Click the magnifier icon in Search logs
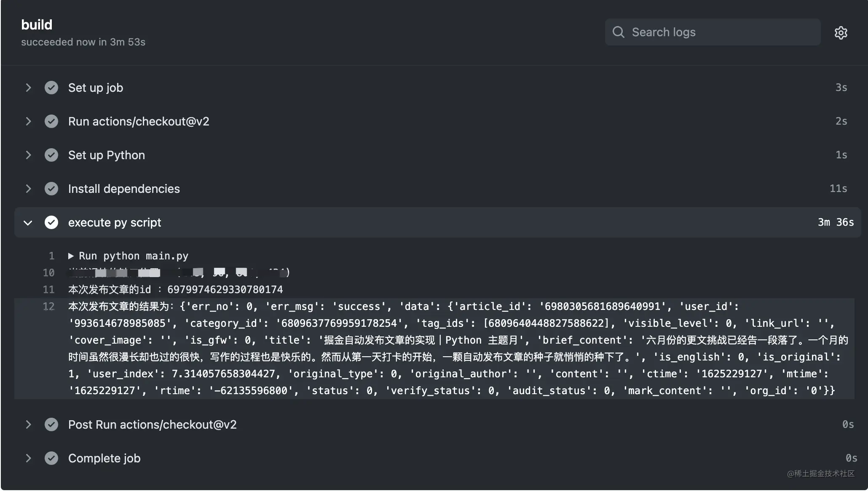Image resolution: width=868 pixels, height=491 pixels. click(x=618, y=32)
